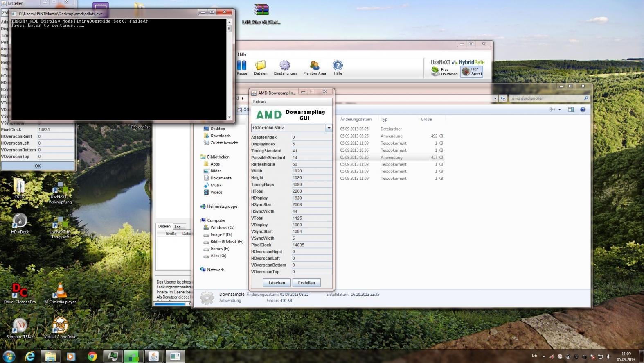Screen dimensions: 644x363
Task: Open Windows Media Player taskbar icon
Action: click(x=71, y=356)
